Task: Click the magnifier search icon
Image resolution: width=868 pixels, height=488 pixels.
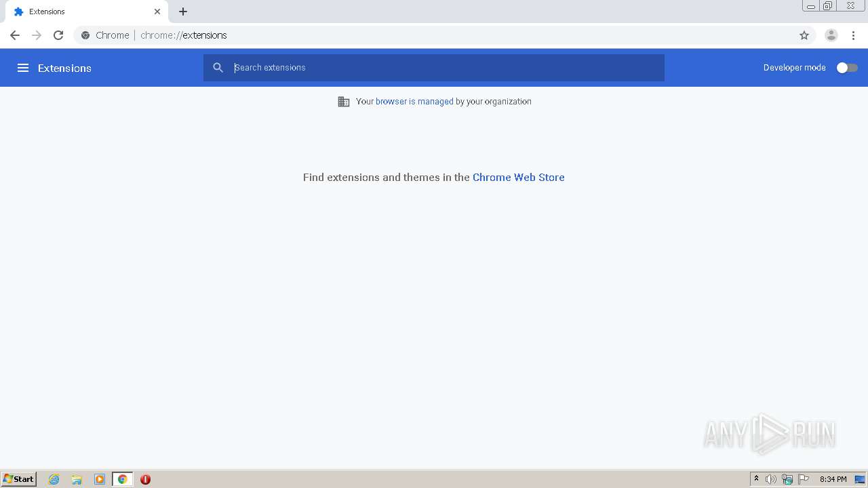Action: click(x=218, y=68)
